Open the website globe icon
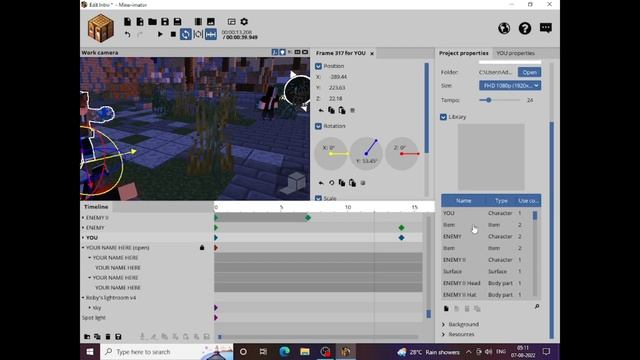This screenshot has height=360, width=640. point(504,28)
